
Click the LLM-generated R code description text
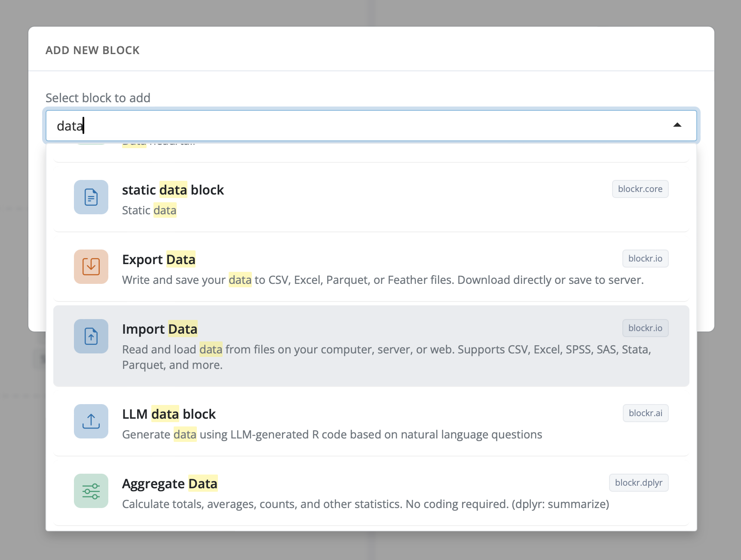[332, 435]
